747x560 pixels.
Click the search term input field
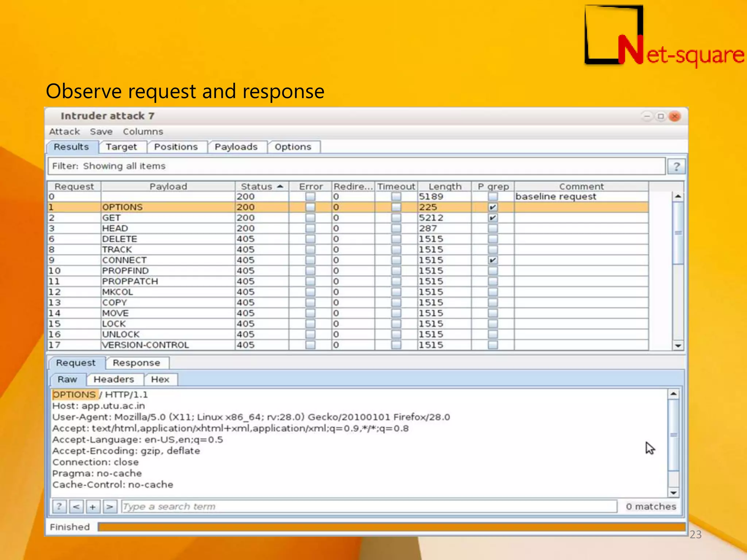(369, 506)
